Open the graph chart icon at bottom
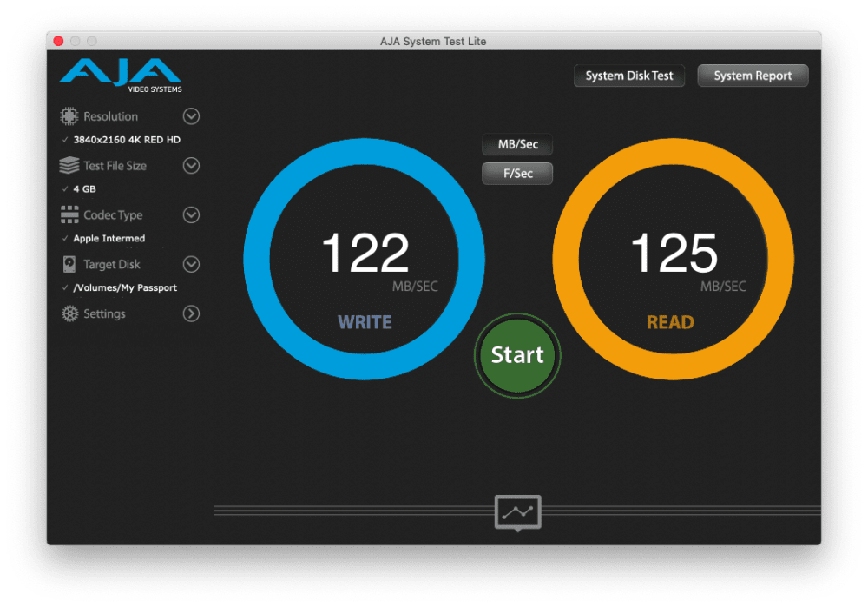Image resolution: width=868 pixels, height=607 pixels. [517, 512]
